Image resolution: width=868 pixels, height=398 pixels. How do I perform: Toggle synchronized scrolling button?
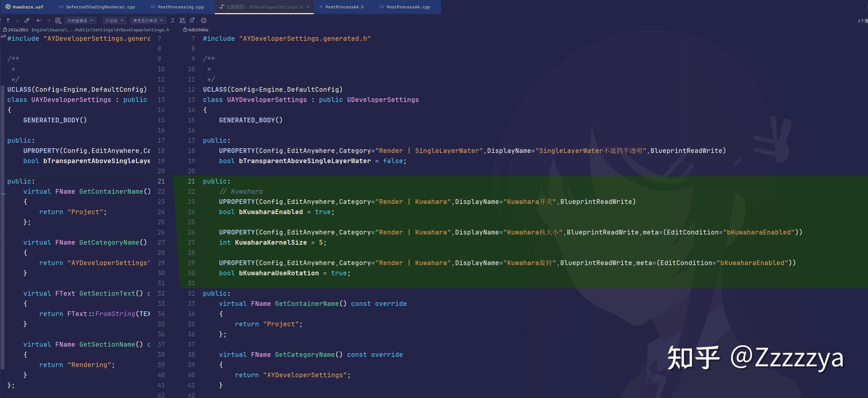[x=182, y=20]
